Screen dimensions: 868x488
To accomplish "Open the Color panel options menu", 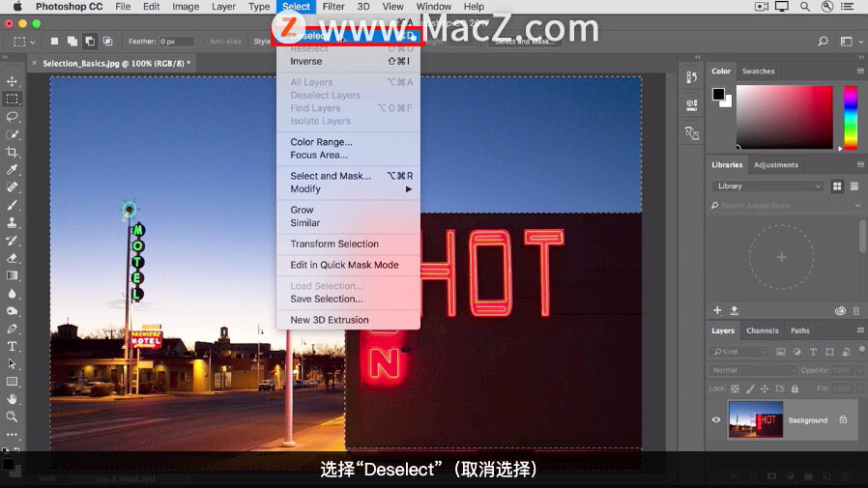I will pos(860,71).
